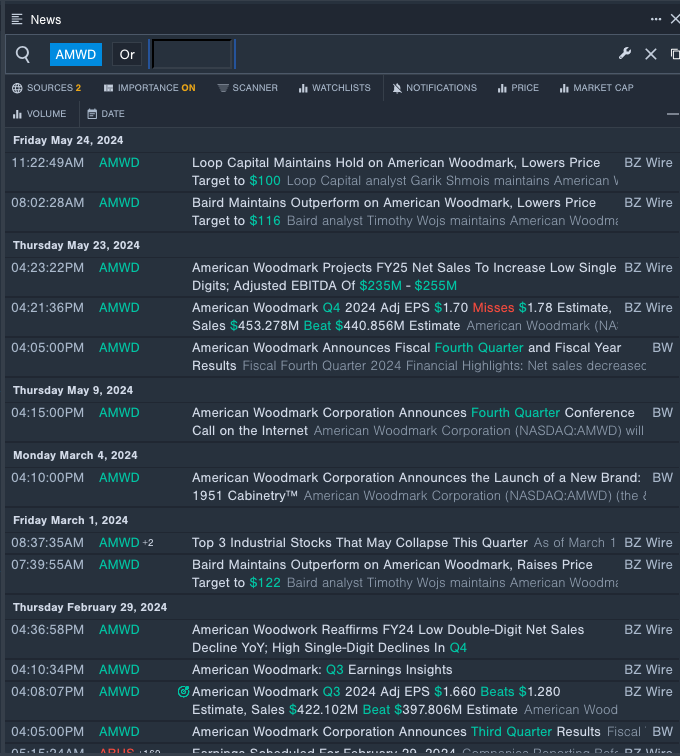
Task: Open Top 3 Industrial Stocks headline
Action: pyautogui.click(x=360, y=542)
